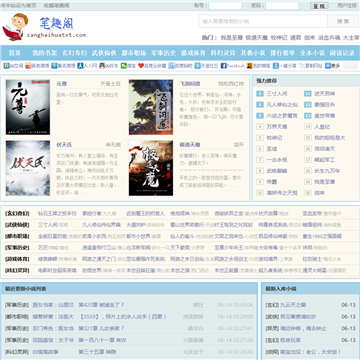The width and height of the screenshot is (360, 360).
Task: Click the 登录 login button
Action: (x=319, y=6)
